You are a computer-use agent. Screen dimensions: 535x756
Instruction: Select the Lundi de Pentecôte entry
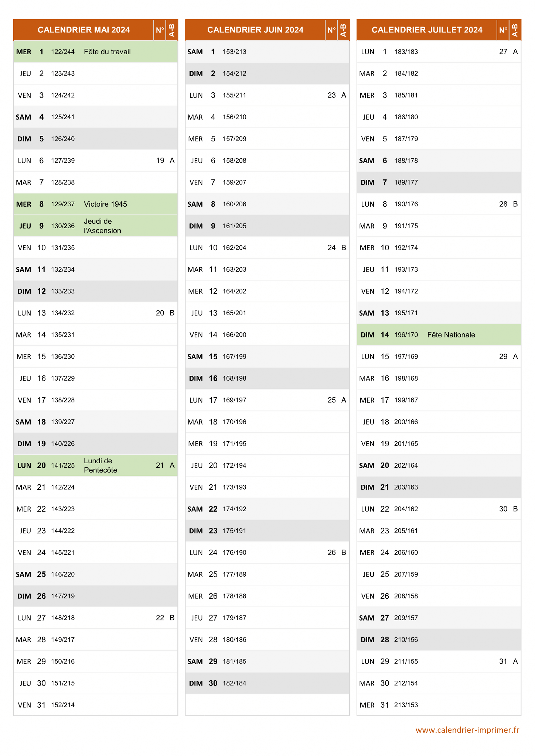click(x=100, y=465)
